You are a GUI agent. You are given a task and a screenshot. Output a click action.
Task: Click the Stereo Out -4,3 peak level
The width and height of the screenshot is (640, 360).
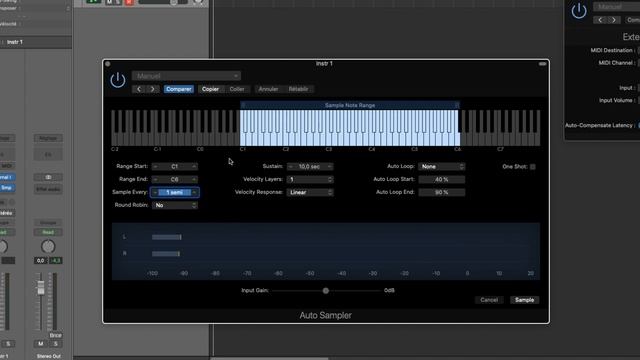56,260
